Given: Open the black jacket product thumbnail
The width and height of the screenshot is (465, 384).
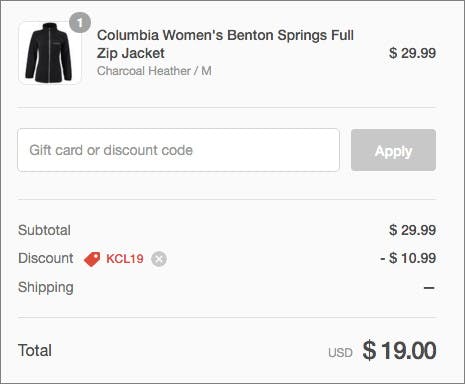Looking at the screenshot, I should [x=50, y=53].
